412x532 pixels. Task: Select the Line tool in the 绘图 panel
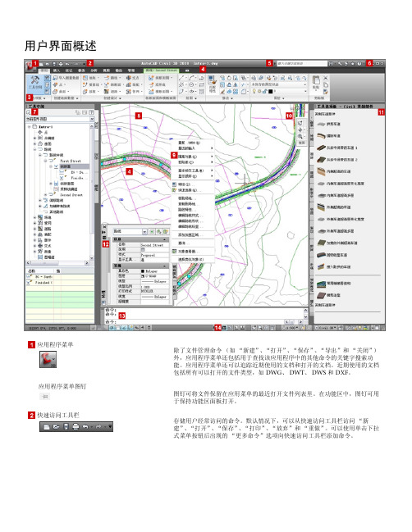click(181, 78)
